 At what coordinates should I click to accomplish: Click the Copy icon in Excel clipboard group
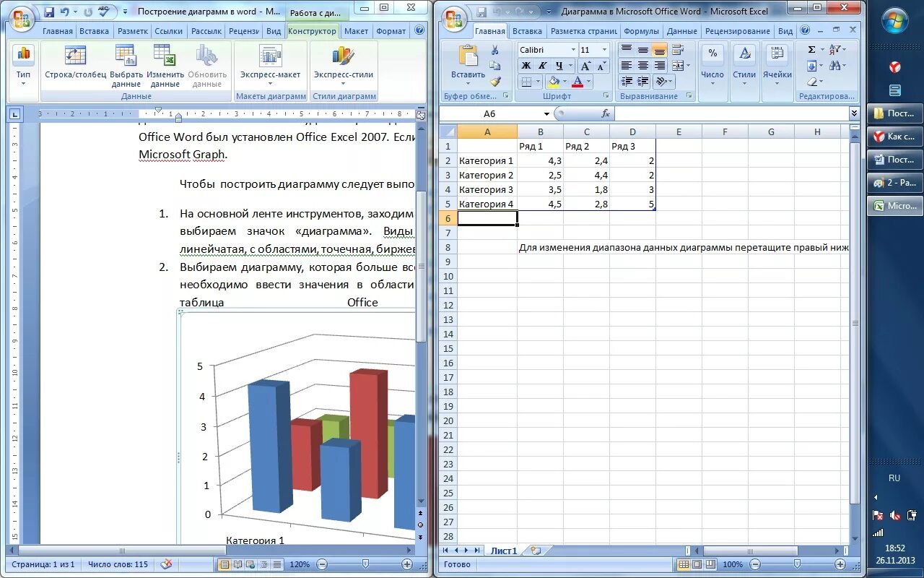tap(494, 66)
